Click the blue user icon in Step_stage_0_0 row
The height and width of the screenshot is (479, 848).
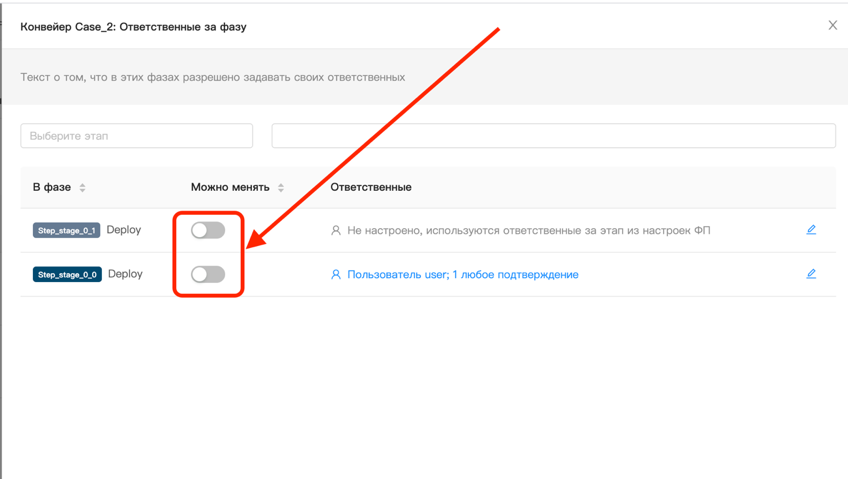pyautogui.click(x=336, y=274)
